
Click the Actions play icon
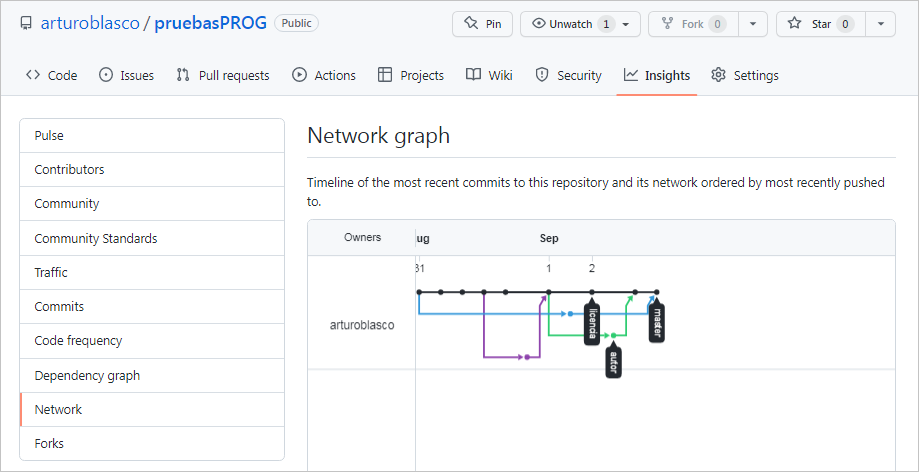point(299,75)
